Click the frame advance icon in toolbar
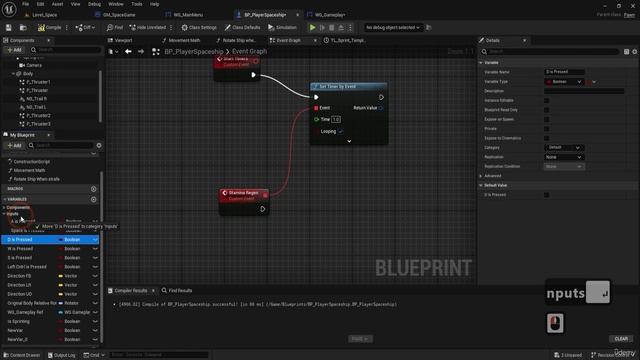Viewport: 640px width, 360px height. pos(322,27)
